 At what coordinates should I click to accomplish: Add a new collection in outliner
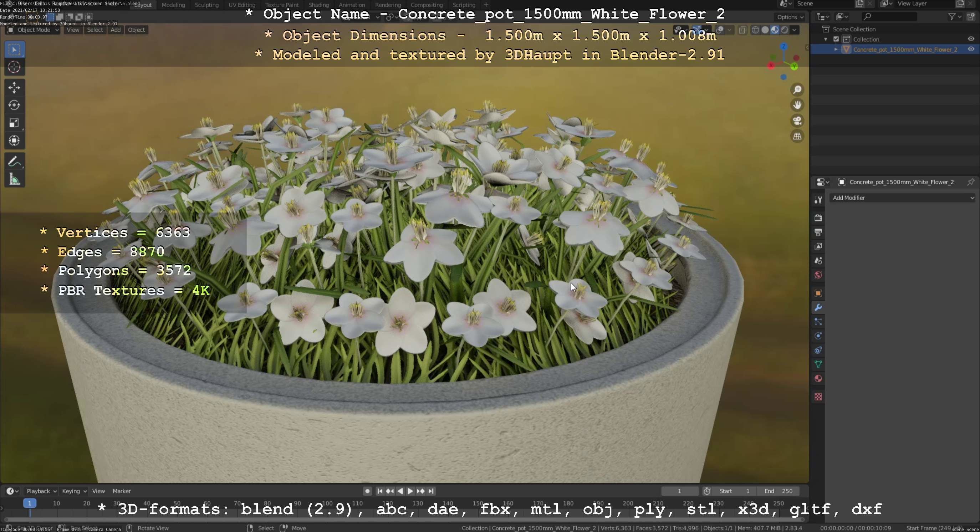click(970, 16)
